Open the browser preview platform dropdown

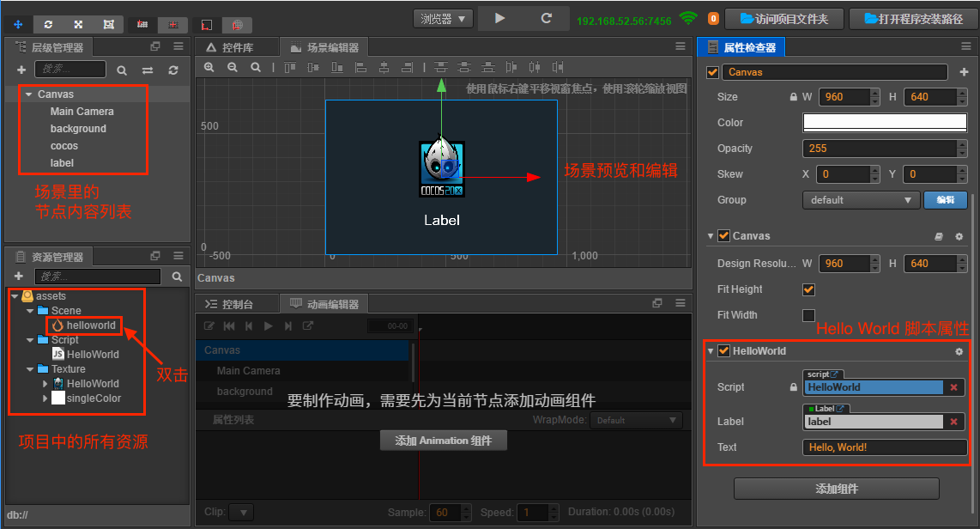click(443, 19)
